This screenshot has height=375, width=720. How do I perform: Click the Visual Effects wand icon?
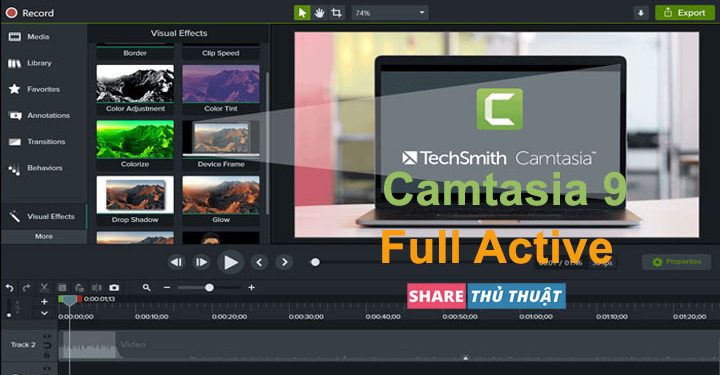tap(15, 216)
